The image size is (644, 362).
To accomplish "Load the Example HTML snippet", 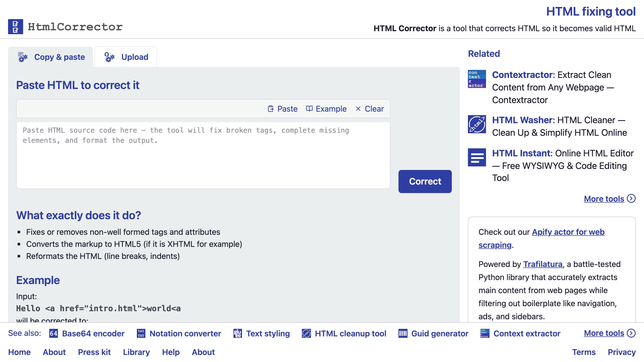I will (326, 109).
